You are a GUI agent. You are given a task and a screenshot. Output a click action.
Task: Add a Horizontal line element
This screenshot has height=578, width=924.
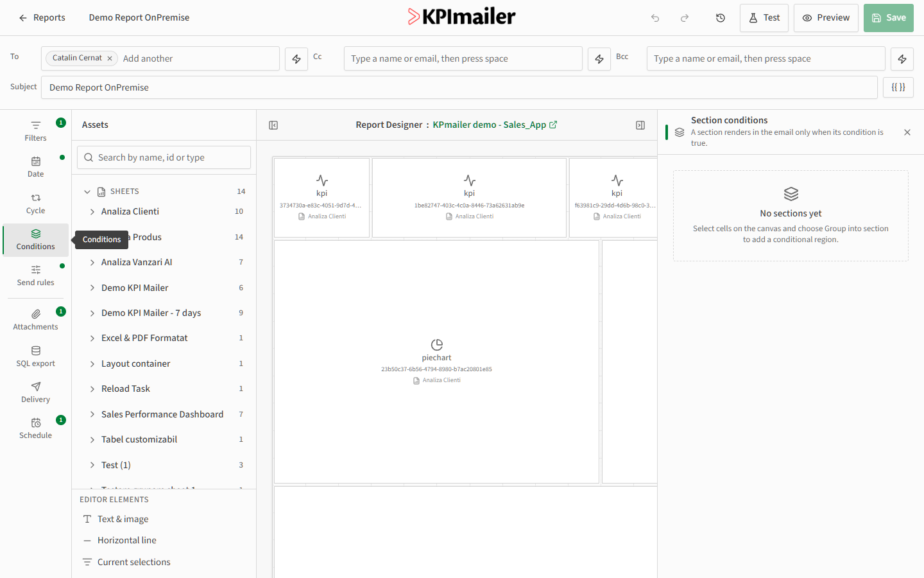tap(164, 540)
